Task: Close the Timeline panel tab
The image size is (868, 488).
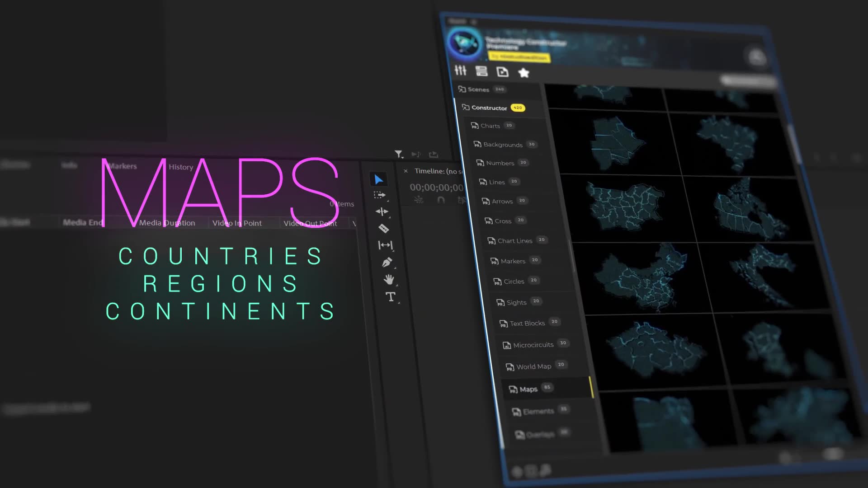Action: [406, 171]
